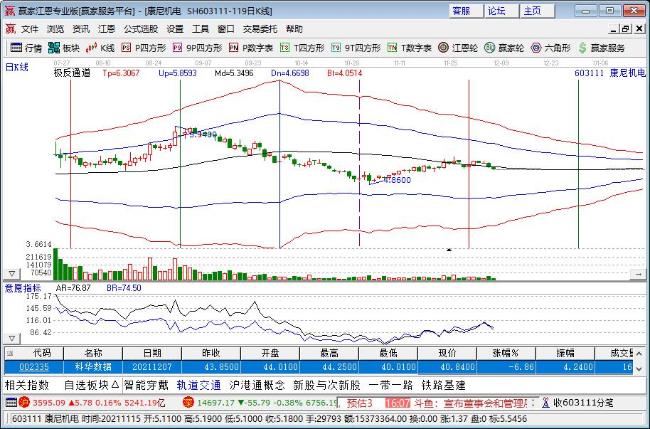Image resolution: width=650 pixels, height=429 pixels.
Task: Select the 相关指数 tab
Action: [x=27, y=385]
